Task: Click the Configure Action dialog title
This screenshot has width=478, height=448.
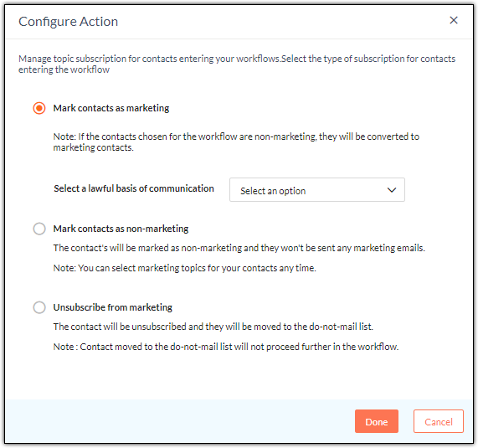Action: pyautogui.click(x=69, y=22)
